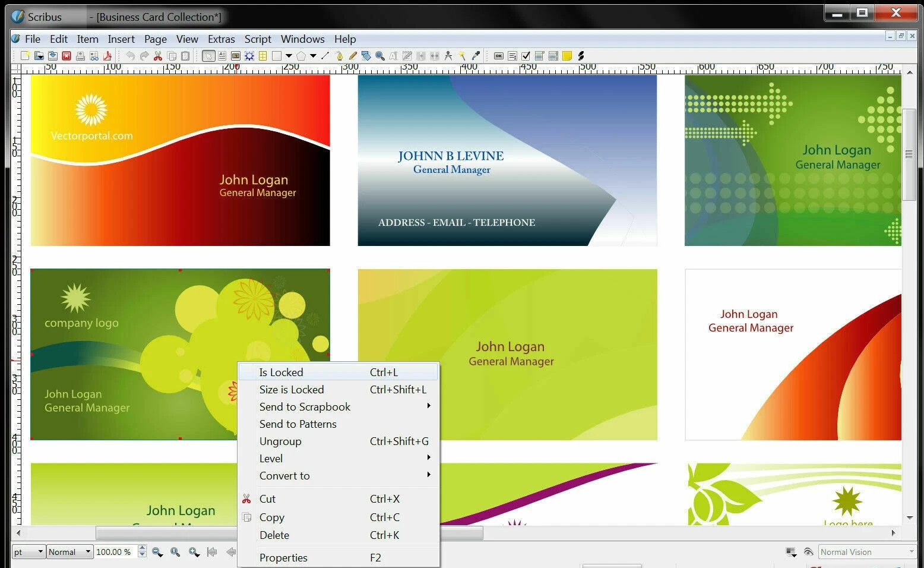Select the Insert Image Frame tool
This screenshot has width=924, height=568.
tap(236, 56)
